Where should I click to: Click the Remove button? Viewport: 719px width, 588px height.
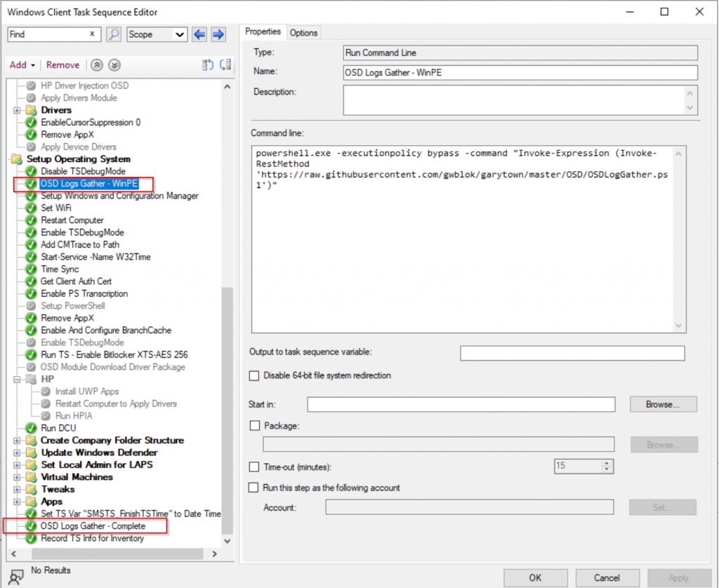62,65
